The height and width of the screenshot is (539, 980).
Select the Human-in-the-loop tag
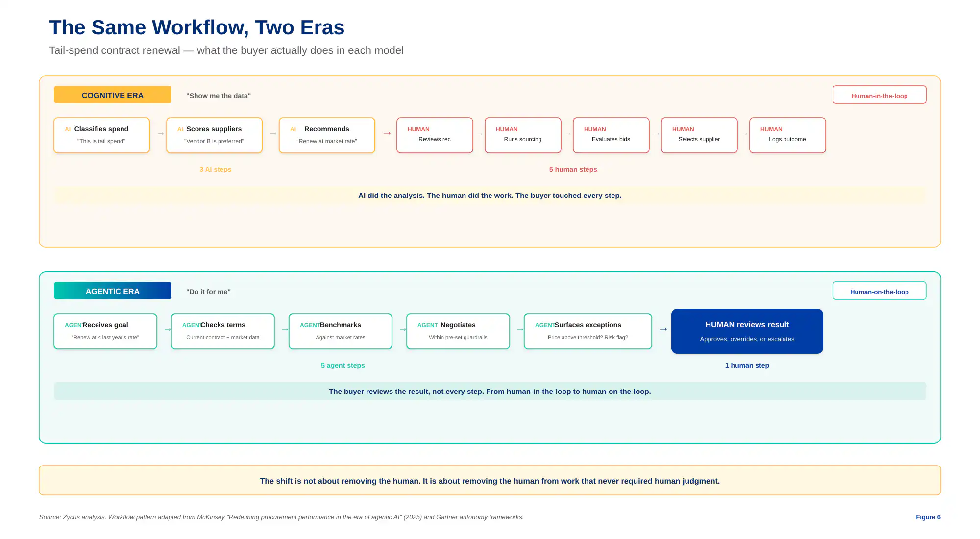pyautogui.click(x=880, y=95)
